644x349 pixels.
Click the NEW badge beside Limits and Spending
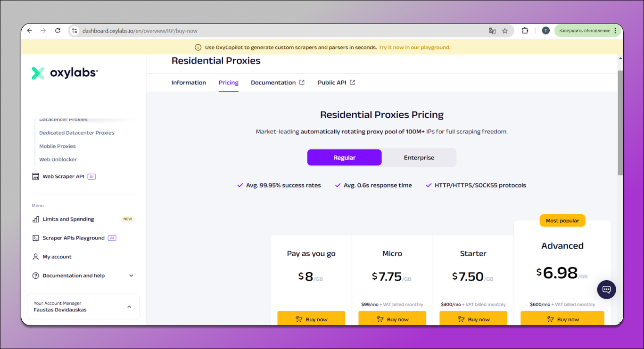coord(128,219)
